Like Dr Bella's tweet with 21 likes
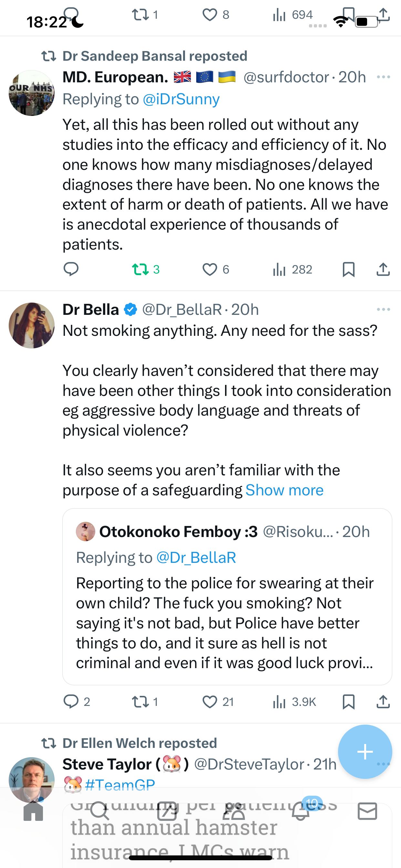This screenshot has width=401, height=868. pyautogui.click(x=218, y=702)
